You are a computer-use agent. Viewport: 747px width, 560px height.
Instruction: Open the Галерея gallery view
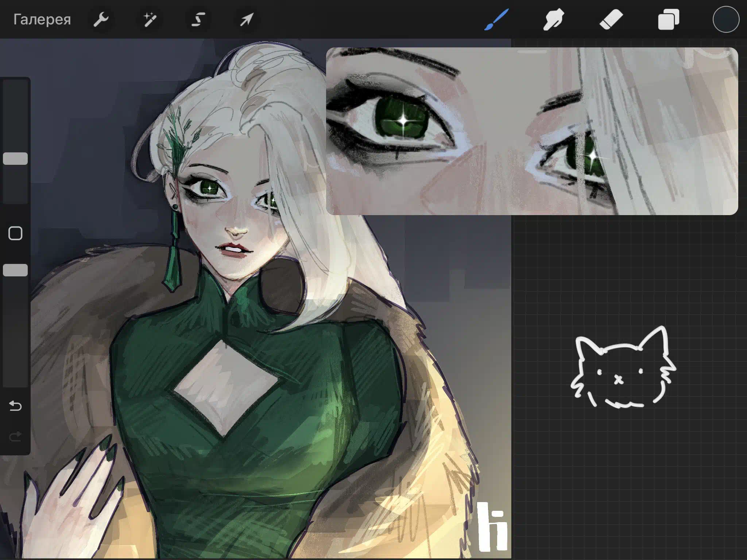[42, 19]
